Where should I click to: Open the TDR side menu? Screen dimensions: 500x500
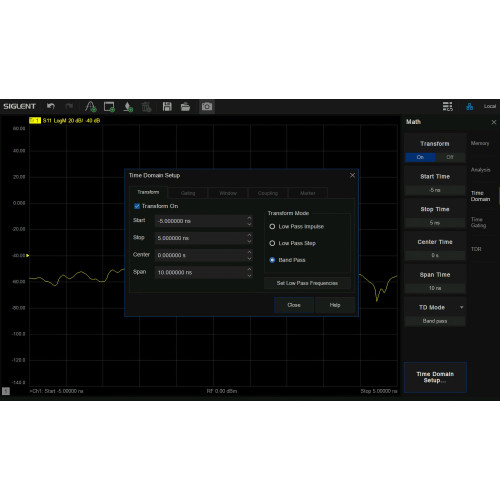(476, 249)
